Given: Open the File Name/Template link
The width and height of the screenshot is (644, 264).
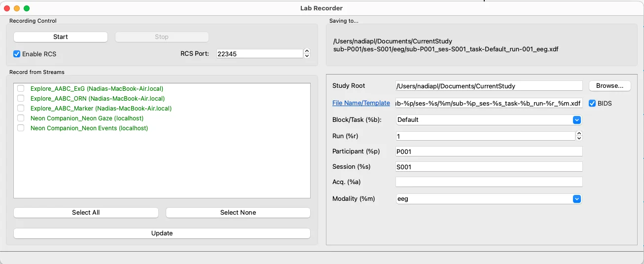Looking at the screenshot, I should 361,103.
